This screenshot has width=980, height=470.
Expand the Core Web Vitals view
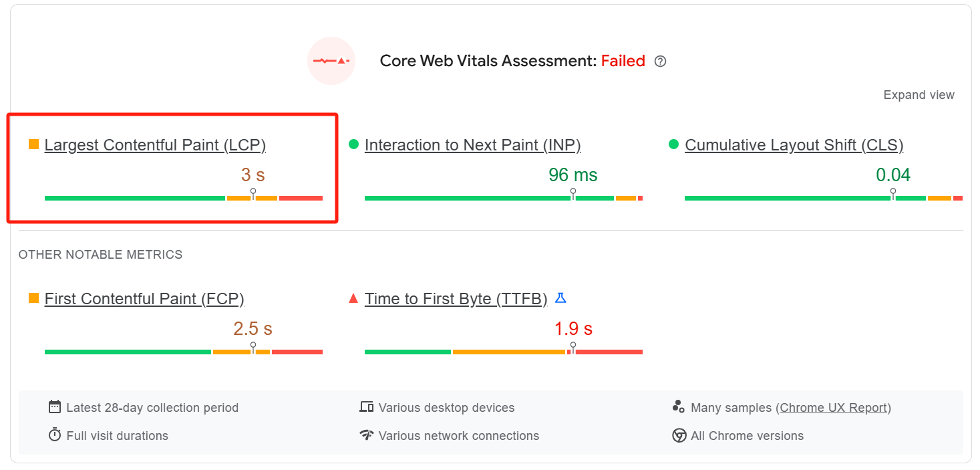coord(919,95)
